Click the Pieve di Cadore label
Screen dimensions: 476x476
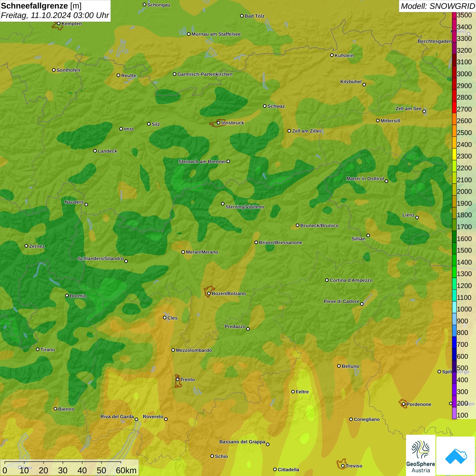[x=341, y=301]
